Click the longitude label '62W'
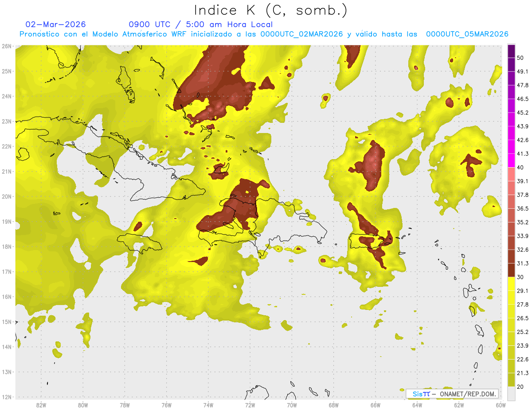Viewport: 532px width, 411px height. coord(459,405)
